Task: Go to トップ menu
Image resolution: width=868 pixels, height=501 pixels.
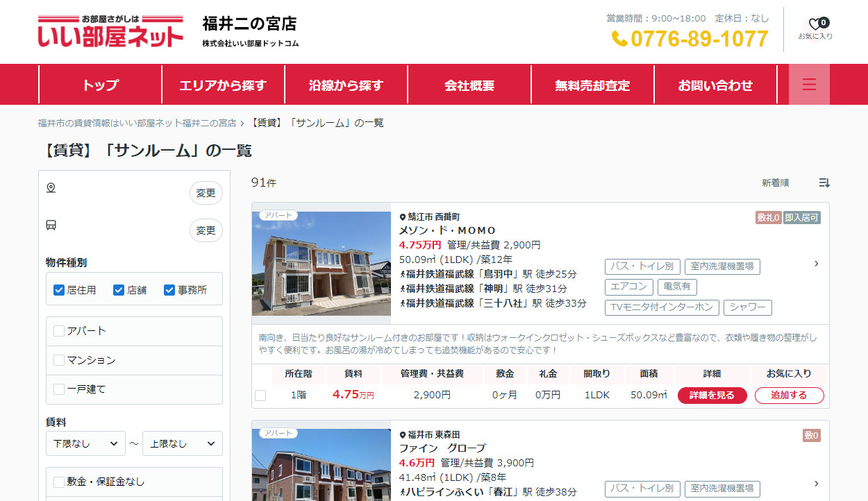Action: (101, 85)
